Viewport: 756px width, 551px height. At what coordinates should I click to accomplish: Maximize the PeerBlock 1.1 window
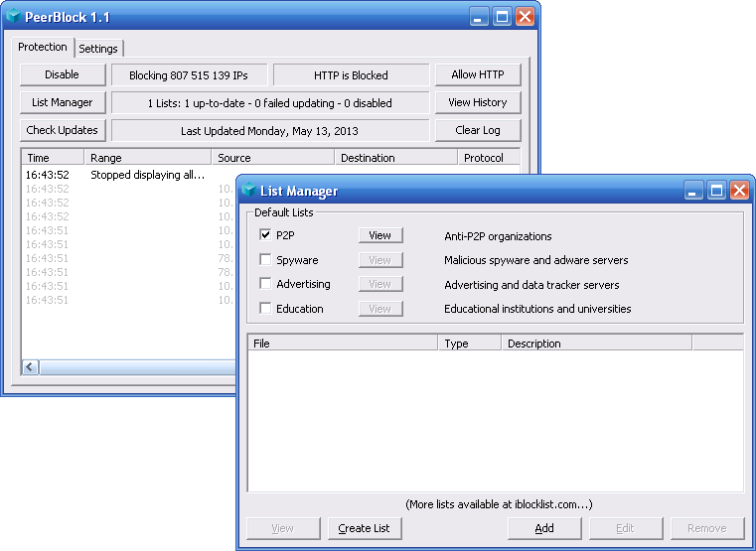(502, 17)
